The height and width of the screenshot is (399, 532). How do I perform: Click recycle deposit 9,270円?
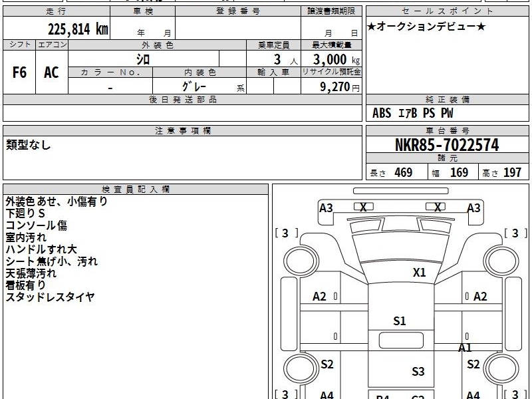click(x=340, y=87)
